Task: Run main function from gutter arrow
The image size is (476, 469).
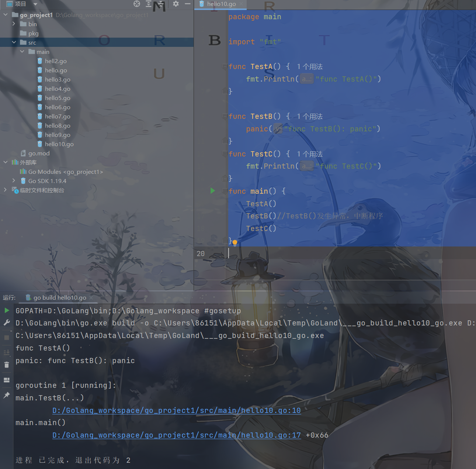Action: click(213, 191)
